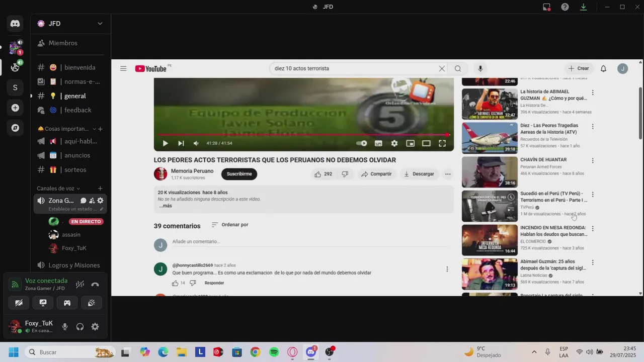Click the Descargar download button

419,174
